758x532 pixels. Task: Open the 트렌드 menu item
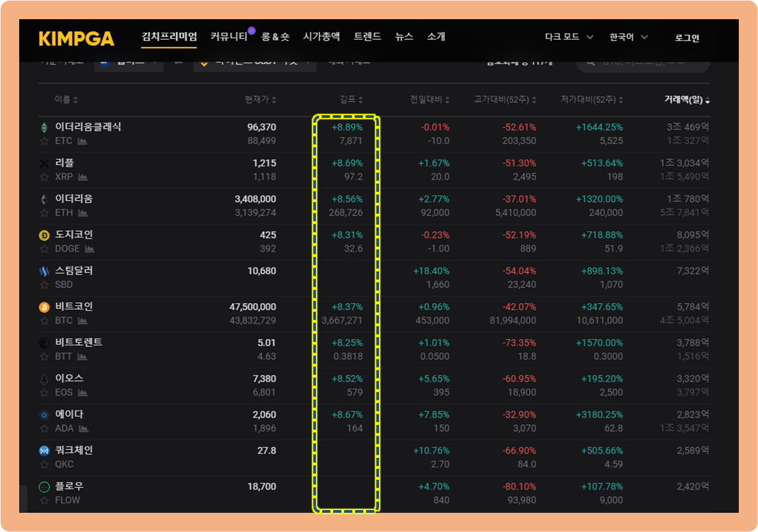(x=367, y=37)
